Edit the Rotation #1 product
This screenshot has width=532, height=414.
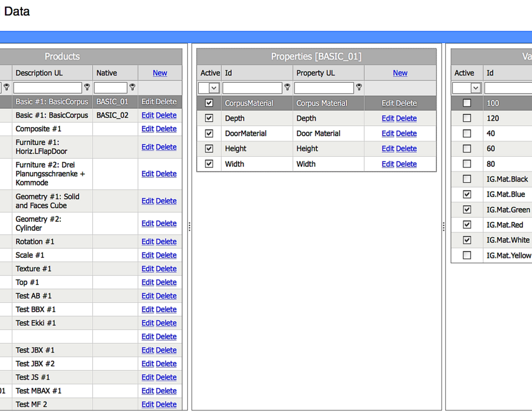[148, 242]
